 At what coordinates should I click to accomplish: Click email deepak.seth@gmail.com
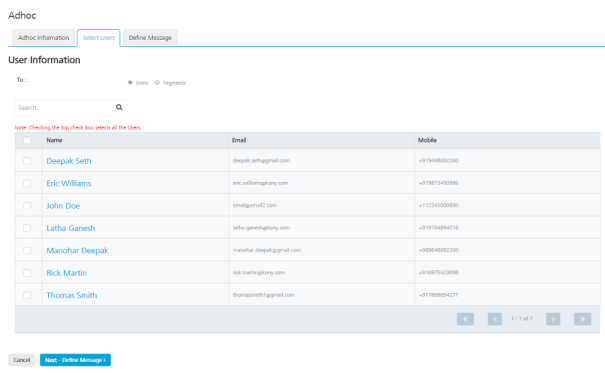pos(261,160)
